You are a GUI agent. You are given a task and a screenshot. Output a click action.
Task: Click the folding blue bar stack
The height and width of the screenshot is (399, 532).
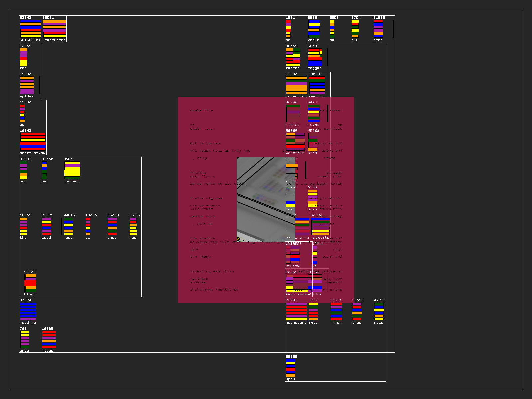click(28, 311)
